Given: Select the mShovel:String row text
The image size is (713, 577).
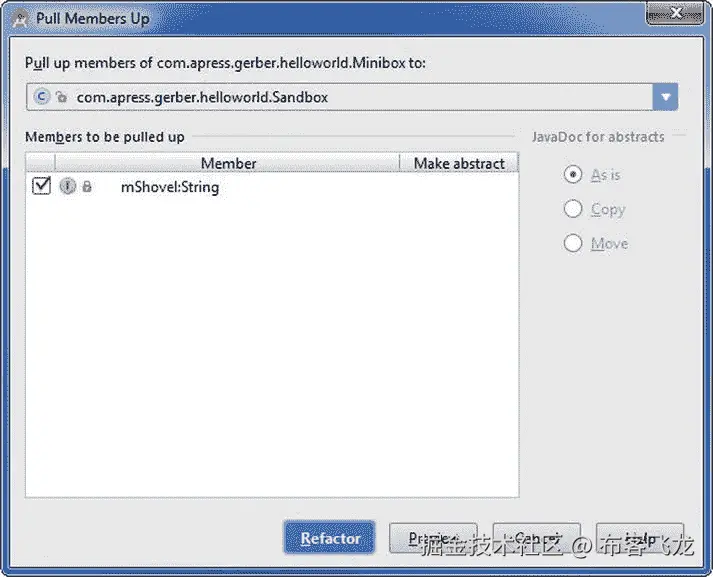Looking at the screenshot, I should click(170, 187).
